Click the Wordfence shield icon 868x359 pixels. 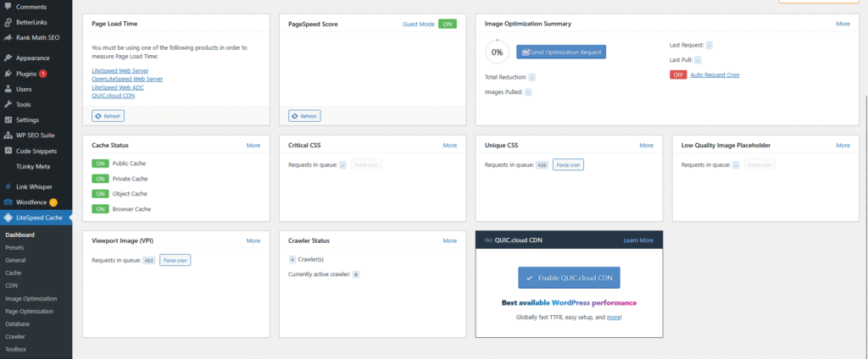tap(8, 202)
